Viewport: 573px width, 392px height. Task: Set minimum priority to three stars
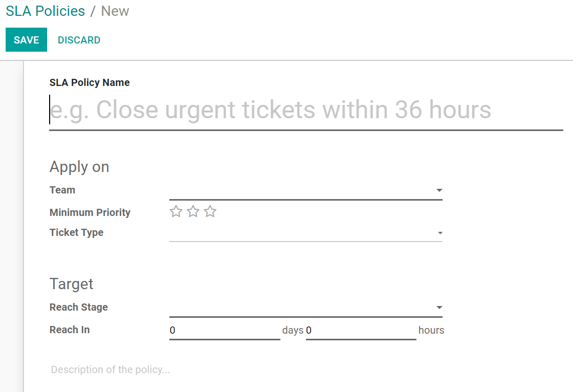pos(210,211)
